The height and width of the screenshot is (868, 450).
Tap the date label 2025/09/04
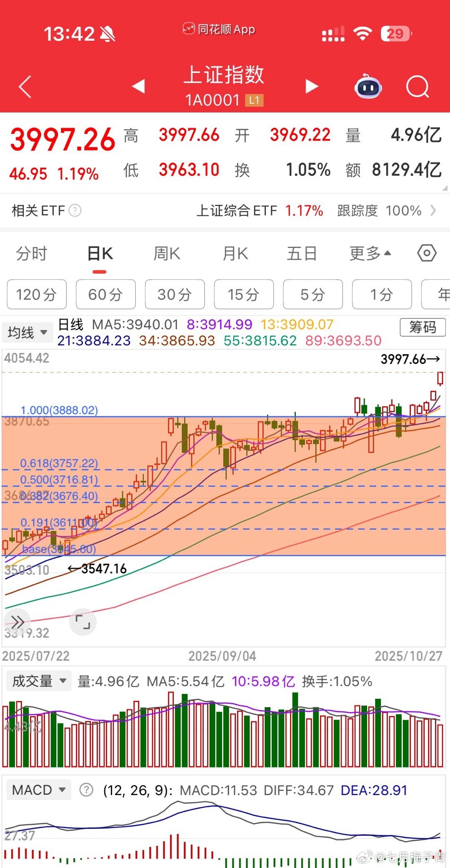[x=222, y=656]
